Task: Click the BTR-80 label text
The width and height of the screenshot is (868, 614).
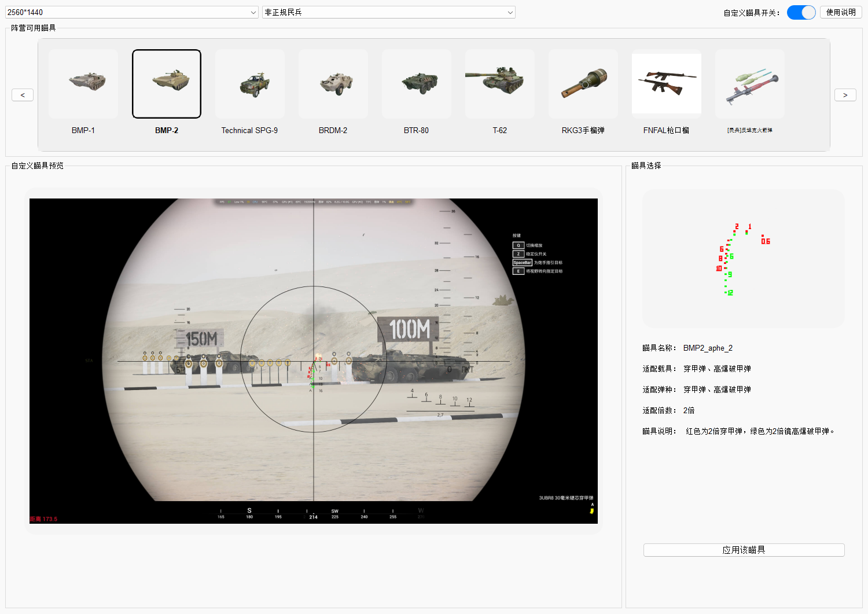Action: [417, 130]
